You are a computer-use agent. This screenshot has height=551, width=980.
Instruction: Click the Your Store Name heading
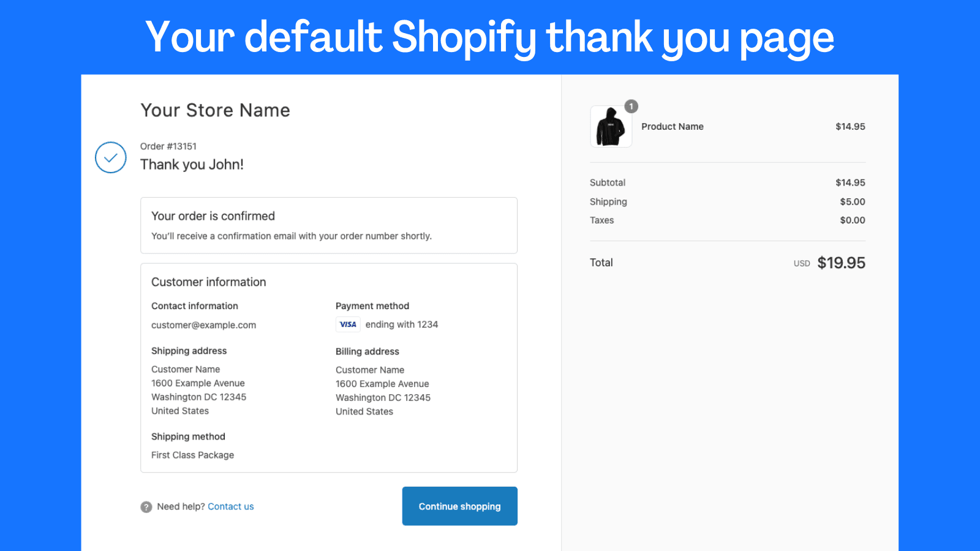215,110
